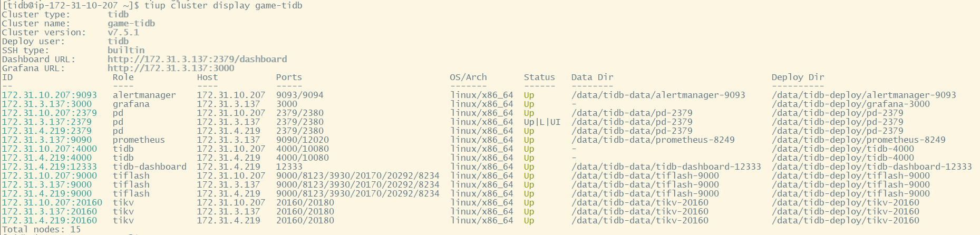Viewport: 980px width, 235px height.
Task: Click the ports value 9090/12020
Action: (303, 140)
